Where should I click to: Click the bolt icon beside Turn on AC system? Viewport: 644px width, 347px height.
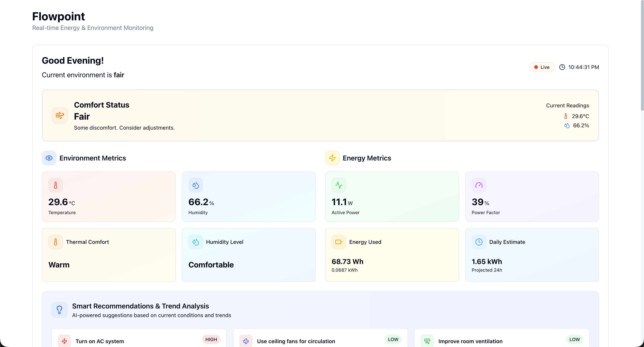65,341
